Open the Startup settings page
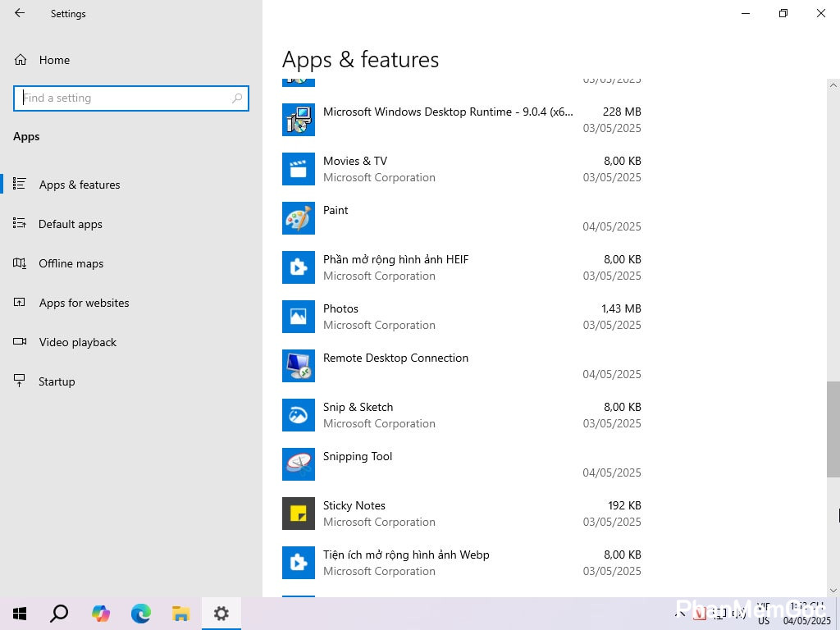 tap(57, 381)
